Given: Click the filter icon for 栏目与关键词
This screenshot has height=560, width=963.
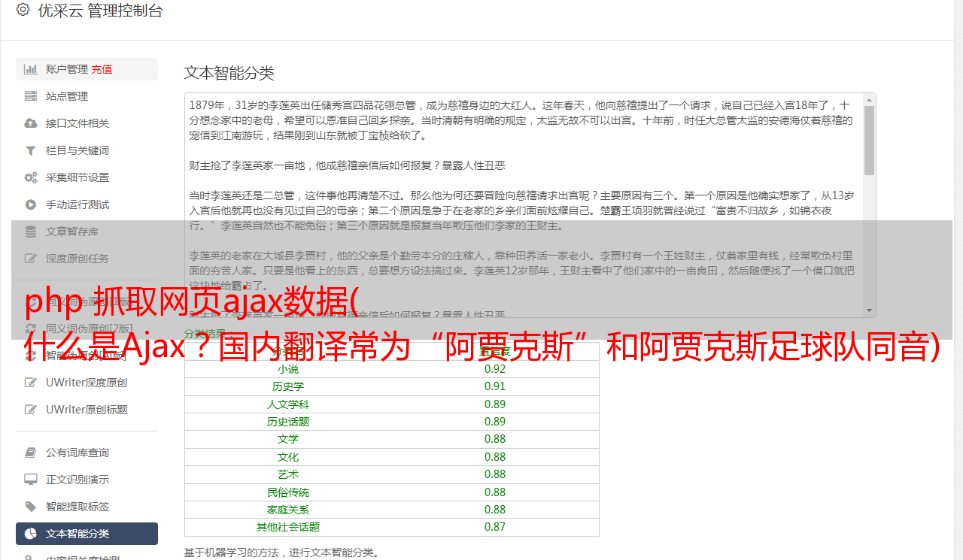Looking at the screenshot, I should click(x=31, y=150).
